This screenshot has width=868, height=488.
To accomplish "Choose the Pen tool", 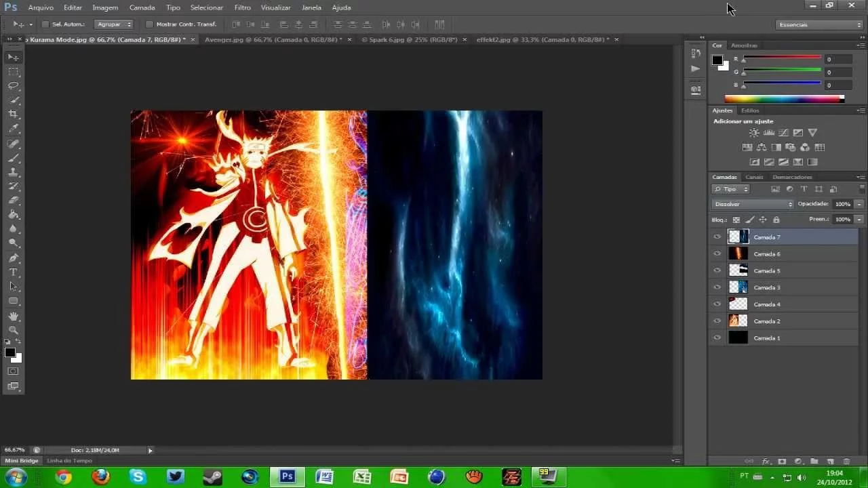I will [x=14, y=258].
